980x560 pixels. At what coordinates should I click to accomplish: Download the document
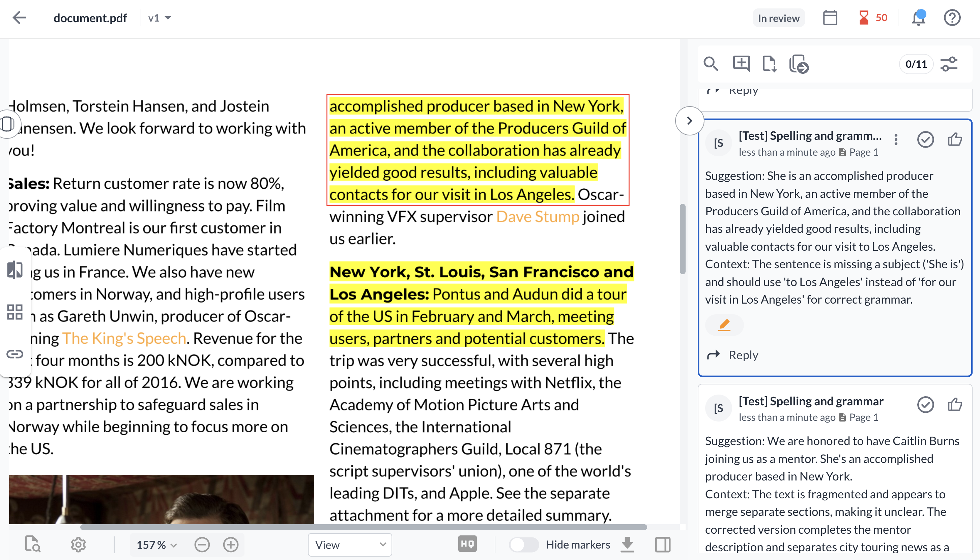tap(627, 544)
